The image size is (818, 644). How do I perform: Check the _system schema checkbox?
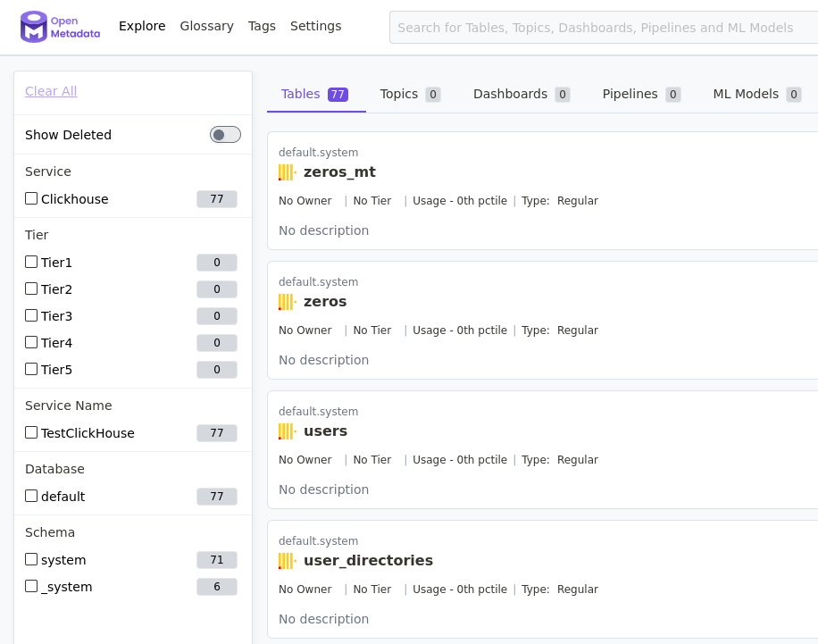coord(31,587)
